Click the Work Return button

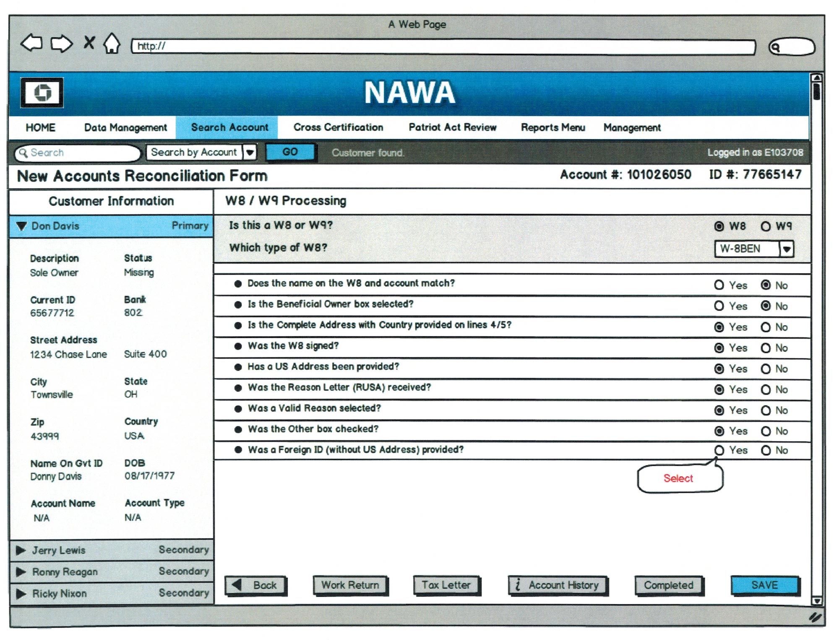click(x=350, y=585)
